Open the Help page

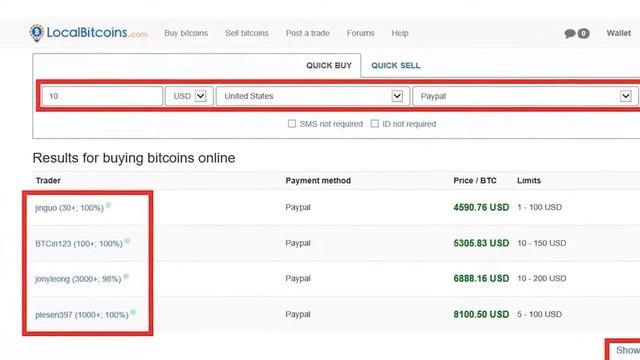click(x=400, y=33)
